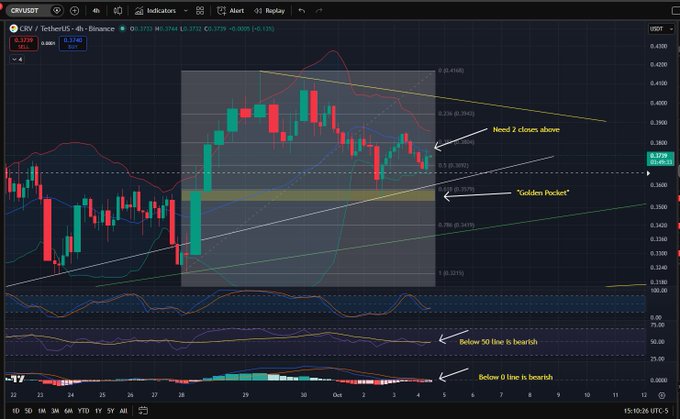Select the YTD time range
The width and height of the screenshot is (680, 419).
(83, 410)
